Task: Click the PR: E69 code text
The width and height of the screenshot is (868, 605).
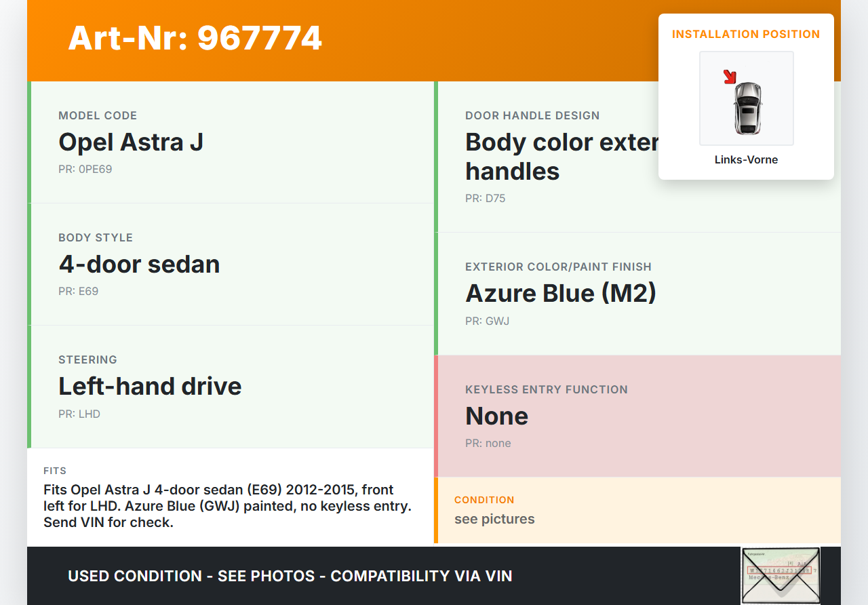Action: click(x=78, y=291)
